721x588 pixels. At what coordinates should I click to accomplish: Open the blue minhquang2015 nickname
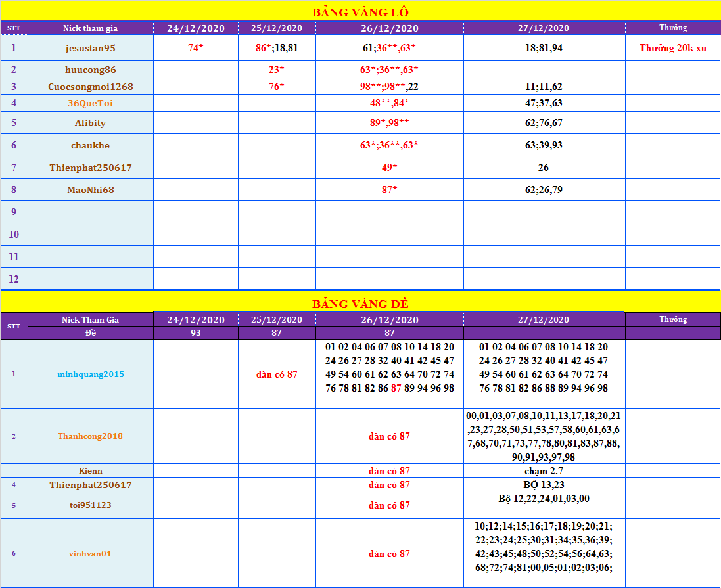pyautogui.click(x=91, y=374)
